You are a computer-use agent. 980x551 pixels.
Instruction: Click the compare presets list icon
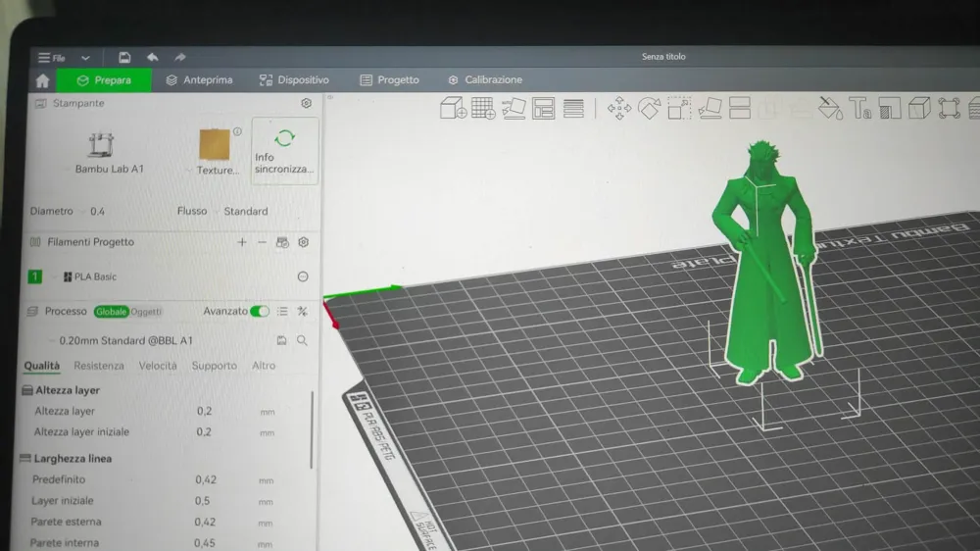click(282, 311)
